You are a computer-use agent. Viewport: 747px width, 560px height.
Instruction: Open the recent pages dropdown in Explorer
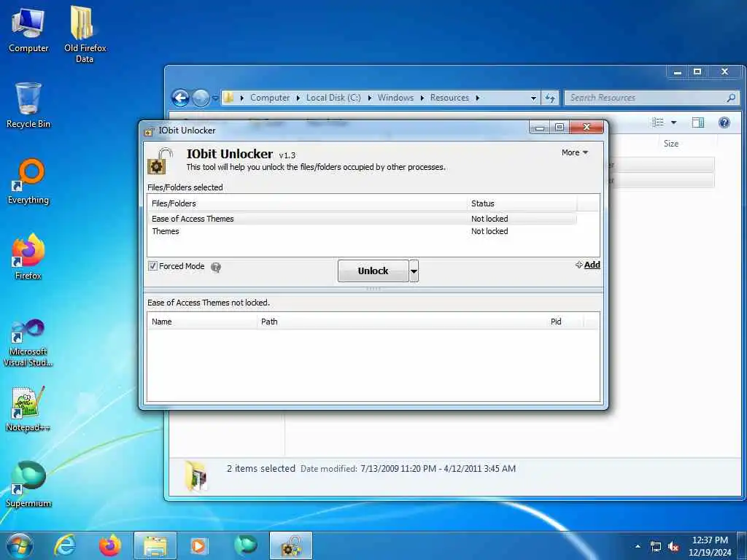coord(215,98)
